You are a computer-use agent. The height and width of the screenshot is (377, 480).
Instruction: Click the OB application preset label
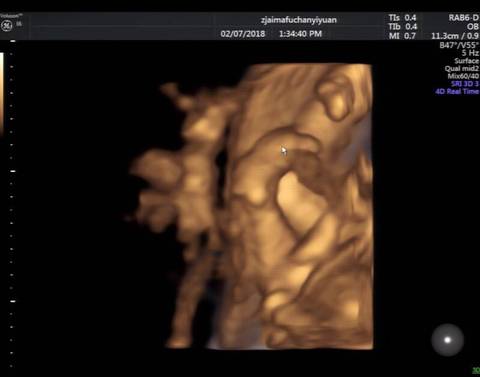coord(473,27)
